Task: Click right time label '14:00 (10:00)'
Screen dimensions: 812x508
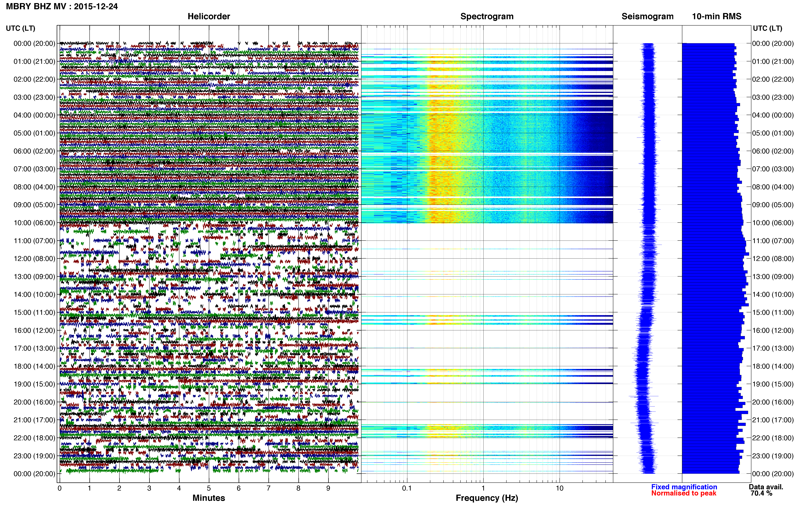Action: tap(773, 295)
